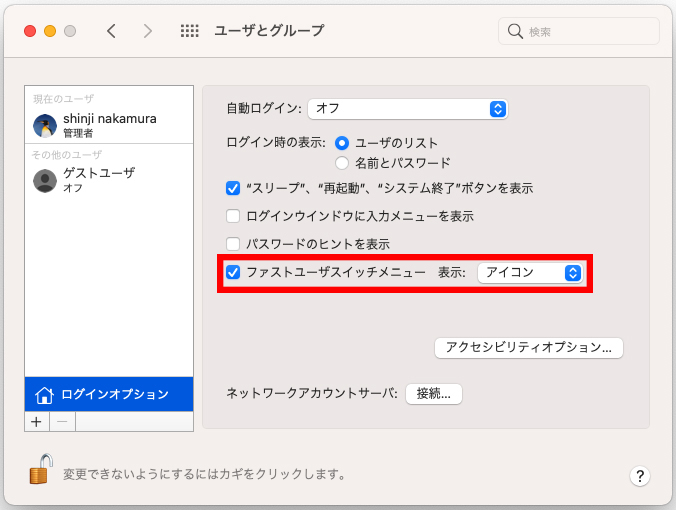Show all preferences via grid icon
Viewport: 676px width, 510px height.
[x=190, y=31]
